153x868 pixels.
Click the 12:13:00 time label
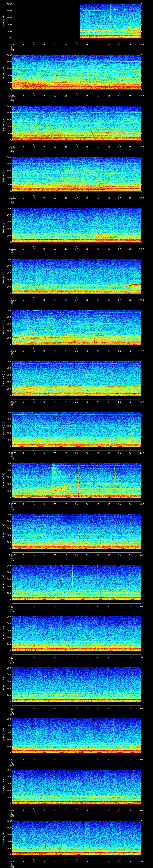(x=12, y=504)
